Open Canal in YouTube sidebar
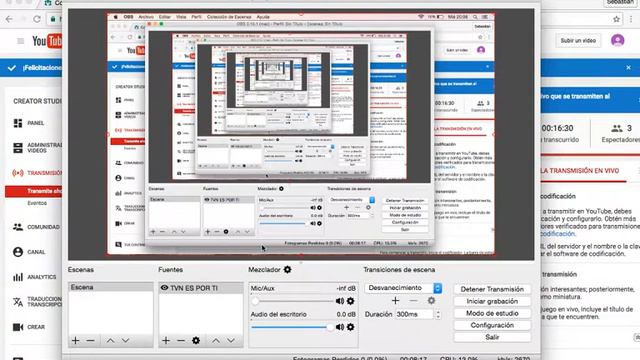Viewport: 640px width, 360px height. point(29,252)
